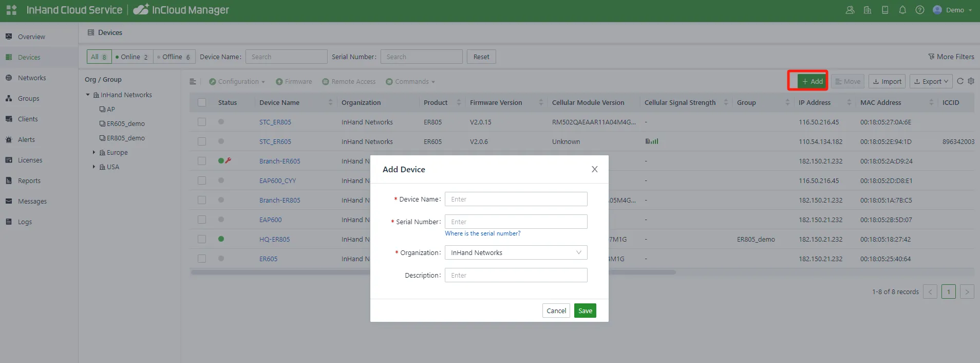Select the EAP600_CYY row checkbox

pyautogui.click(x=202, y=180)
